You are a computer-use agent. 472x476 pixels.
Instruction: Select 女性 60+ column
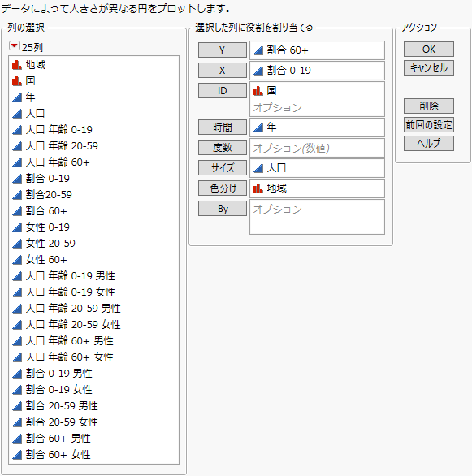tap(93, 260)
